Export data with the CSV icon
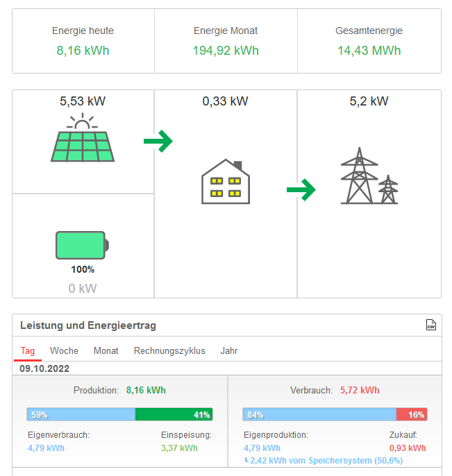 [x=430, y=325]
